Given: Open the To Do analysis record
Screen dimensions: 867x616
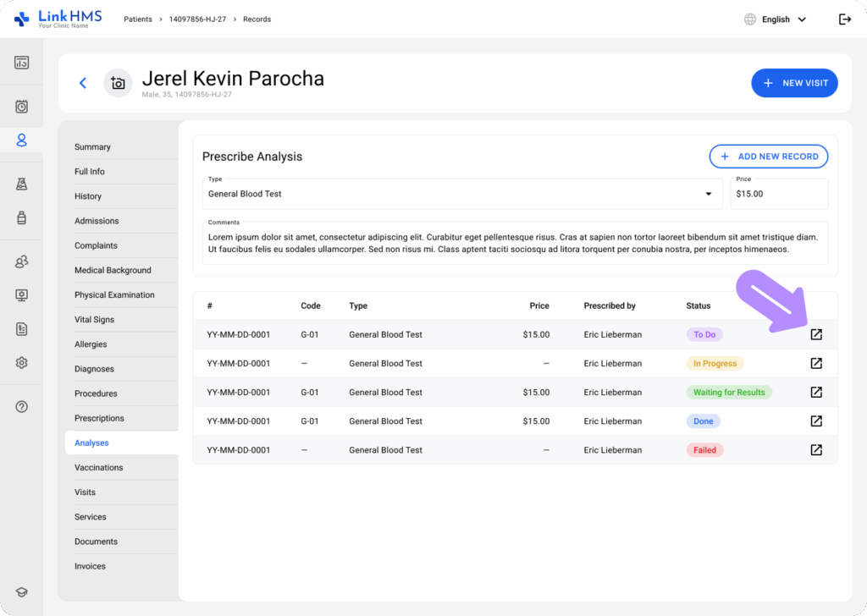Looking at the screenshot, I should 816,334.
